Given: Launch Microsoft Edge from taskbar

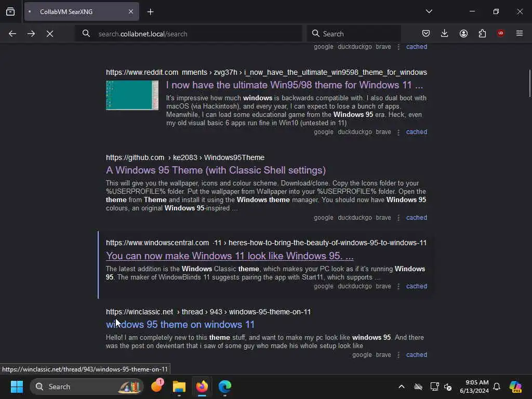Looking at the screenshot, I should [x=224, y=387].
